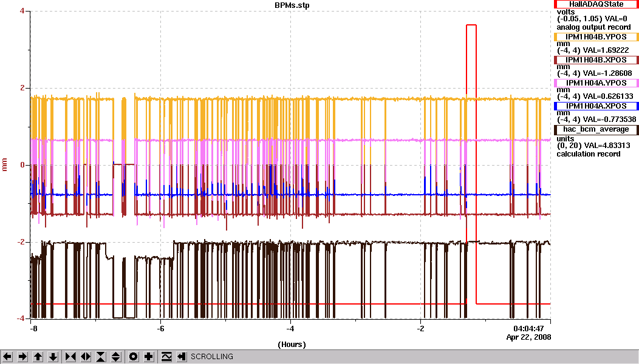Select the hac_bcm_average legend label
Image resolution: width=639 pixels, height=364 pixels.
pyautogui.click(x=596, y=129)
